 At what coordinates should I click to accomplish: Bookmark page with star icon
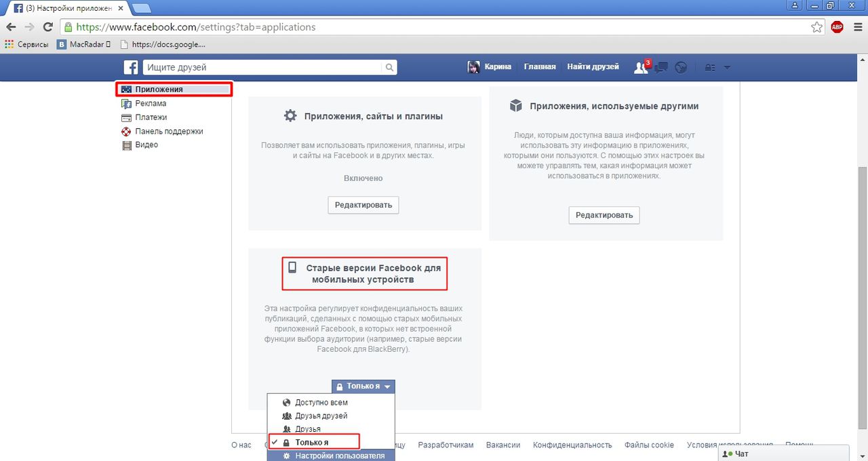click(816, 27)
